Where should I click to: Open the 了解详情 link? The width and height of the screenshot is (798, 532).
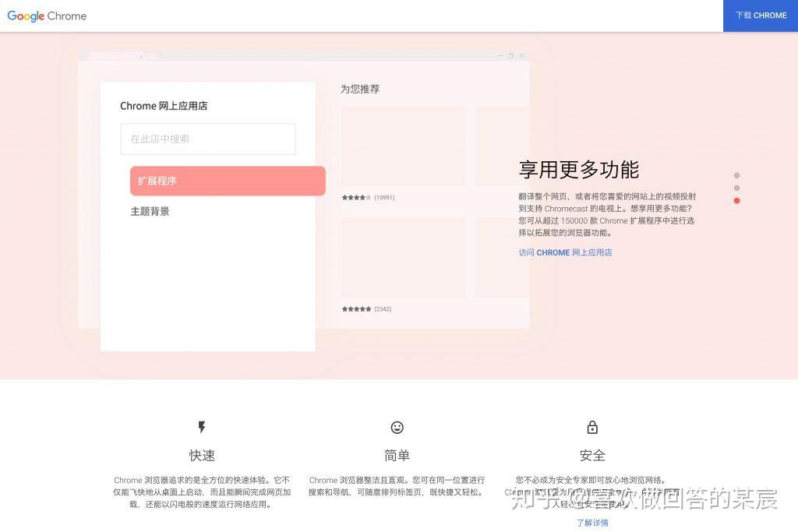tap(592, 523)
